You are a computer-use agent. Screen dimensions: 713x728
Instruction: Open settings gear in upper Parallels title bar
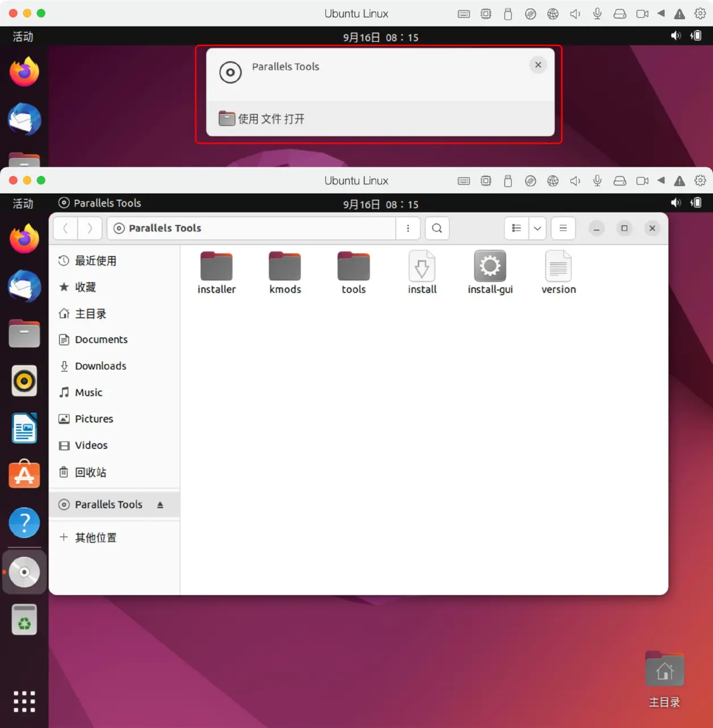coord(701,14)
